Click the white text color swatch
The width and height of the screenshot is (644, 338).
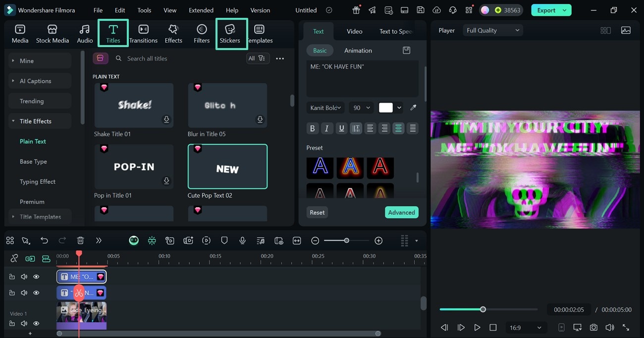click(386, 108)
